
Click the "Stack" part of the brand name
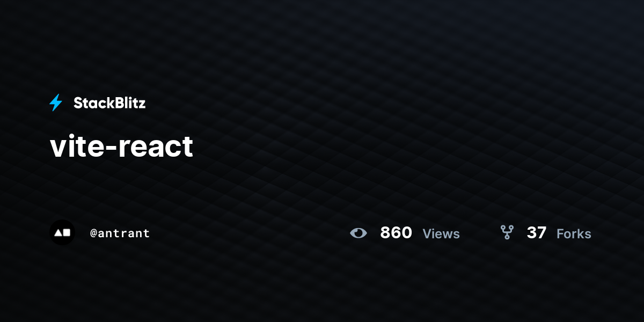pyautogui.click(x=91, y=103)
